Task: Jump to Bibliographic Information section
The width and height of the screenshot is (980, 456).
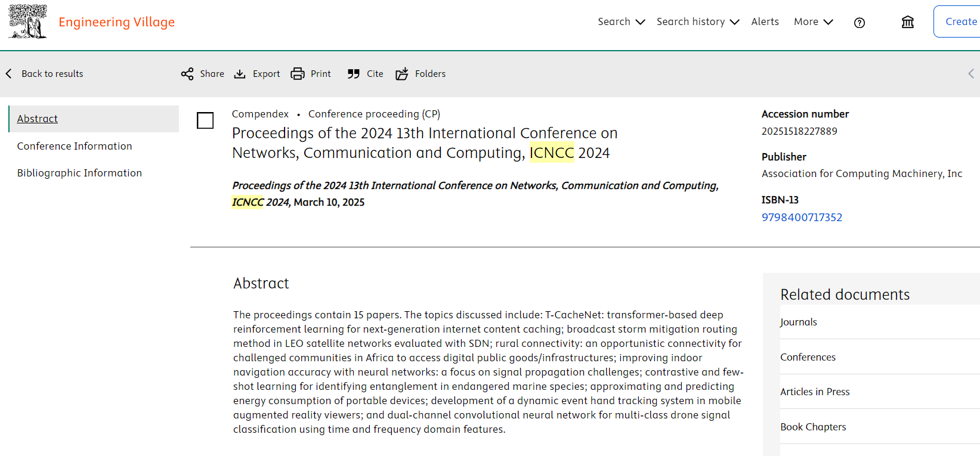Action: [x=79, y=173]
